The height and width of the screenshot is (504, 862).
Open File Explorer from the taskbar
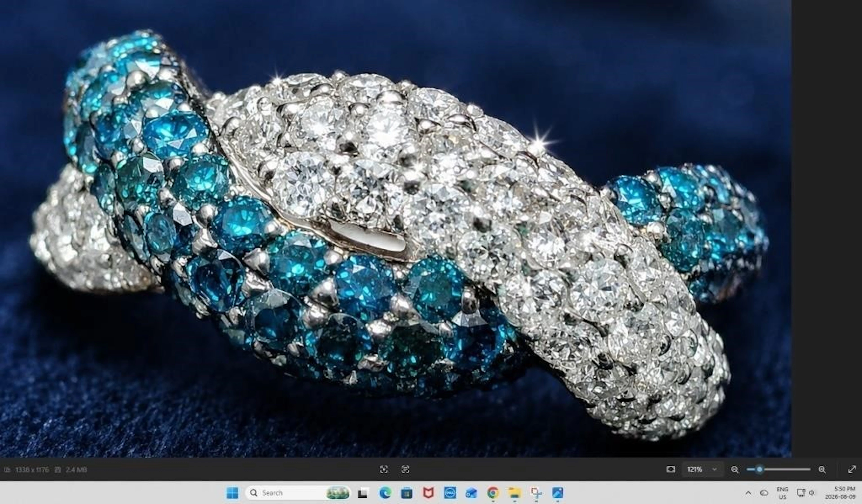click(514, 493)
